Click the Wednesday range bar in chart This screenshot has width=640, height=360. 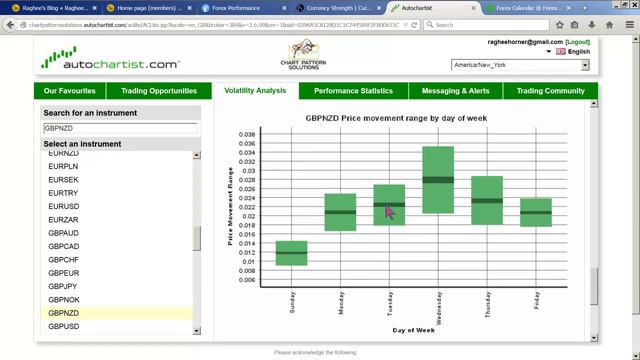click(438, 180)
